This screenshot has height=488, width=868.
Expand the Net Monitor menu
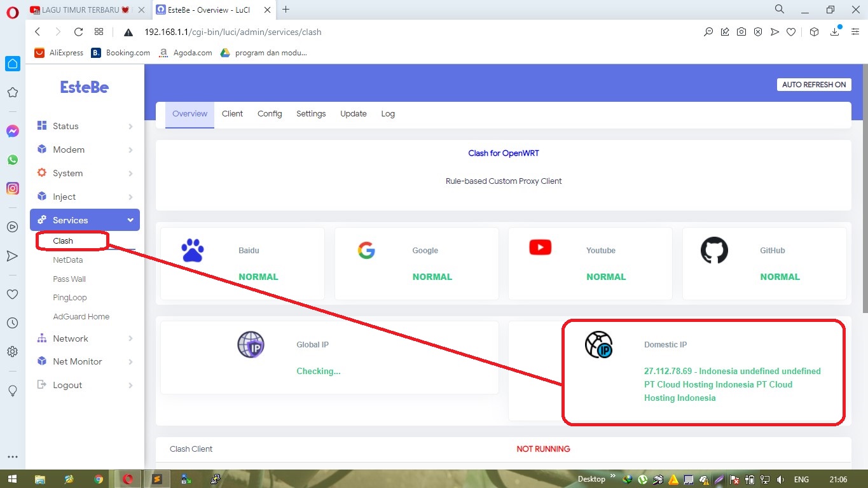(x=85, y=361)
